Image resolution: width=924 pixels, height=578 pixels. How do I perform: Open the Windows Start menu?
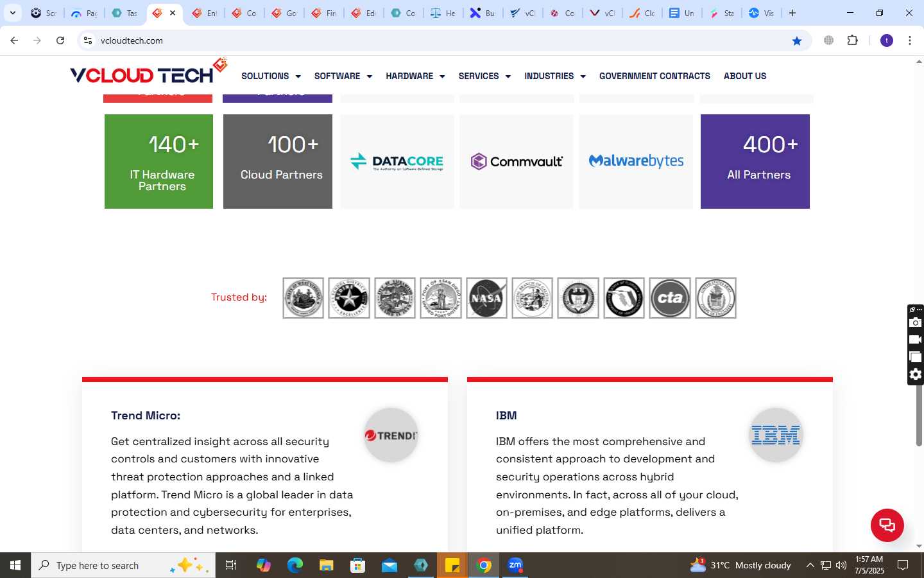click(15, 565)
